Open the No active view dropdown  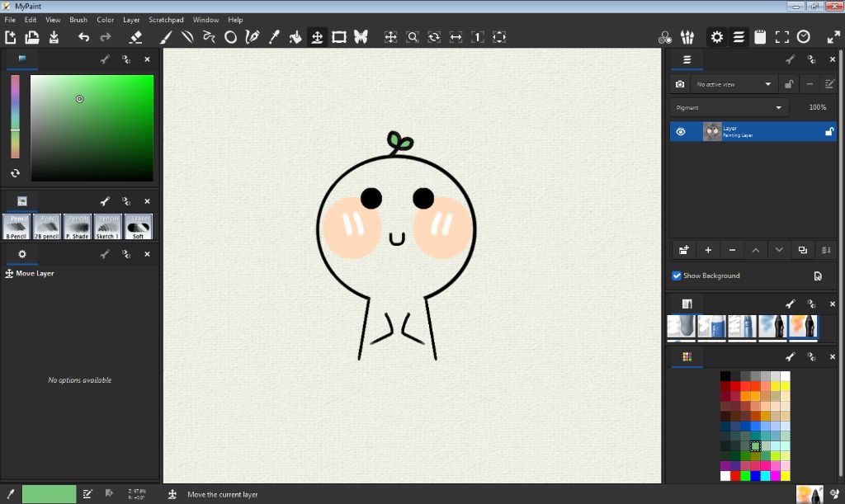click(734, 84)
